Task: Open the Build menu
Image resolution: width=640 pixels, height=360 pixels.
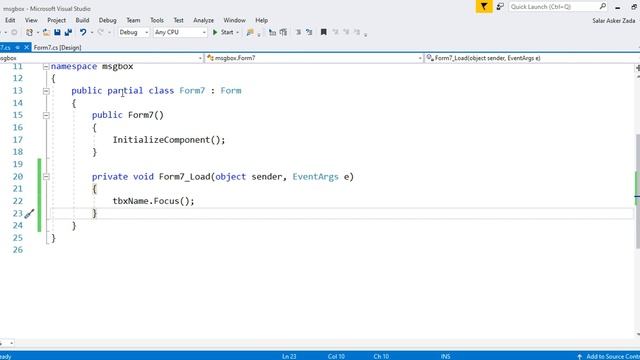Action: [82, 20]
